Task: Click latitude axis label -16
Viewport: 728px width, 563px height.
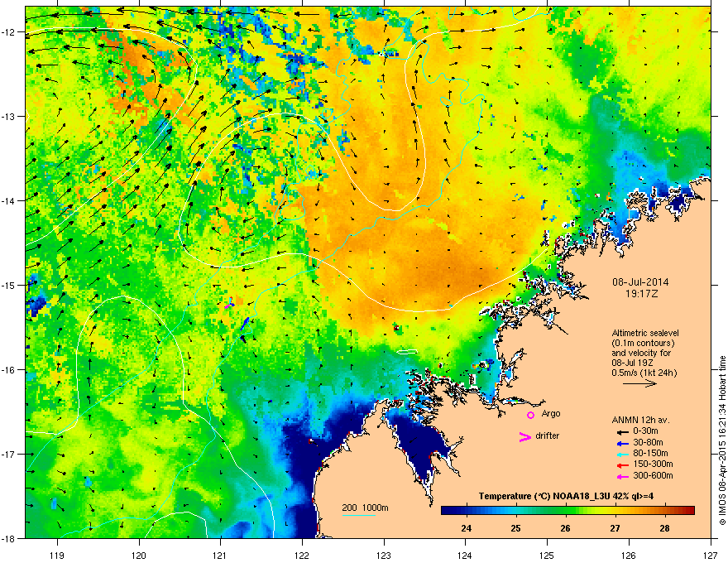Action: point(9,370)
